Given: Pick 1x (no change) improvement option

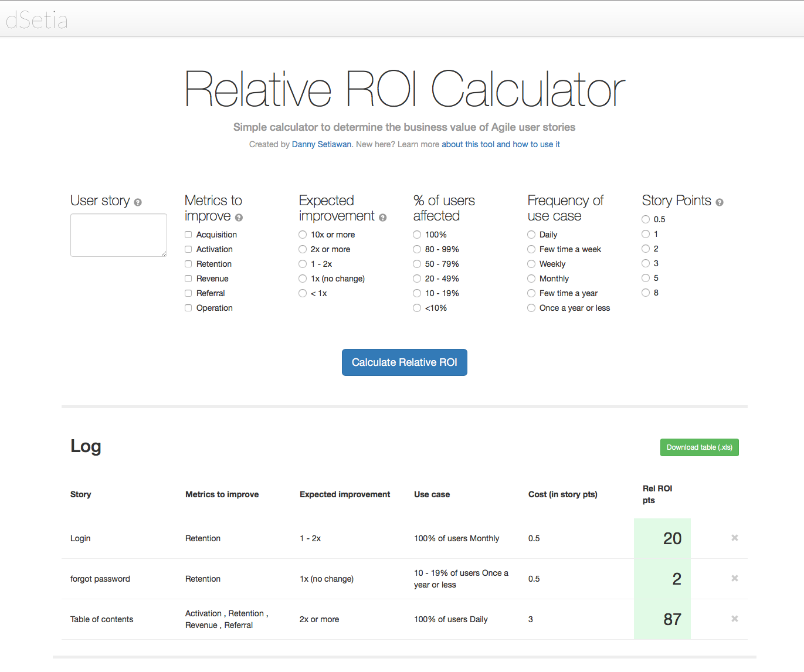Looking at the screenshot, I should [303, 279].
